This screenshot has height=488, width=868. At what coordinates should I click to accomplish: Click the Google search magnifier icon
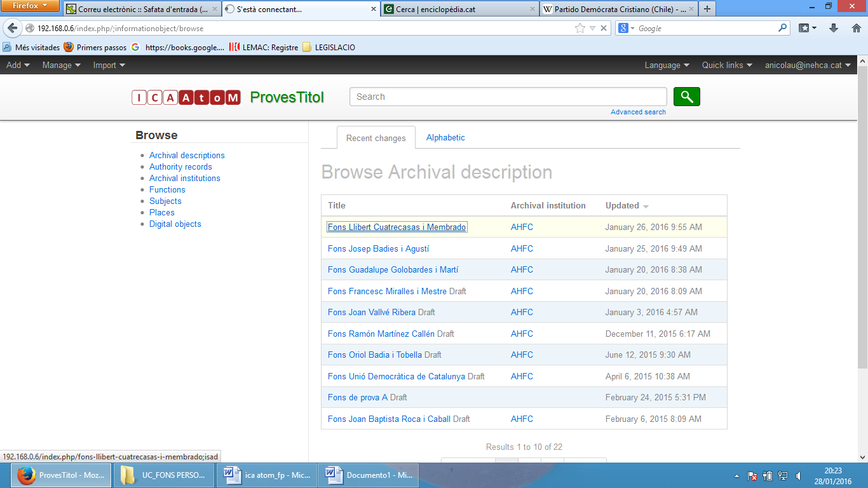point(782,28)
